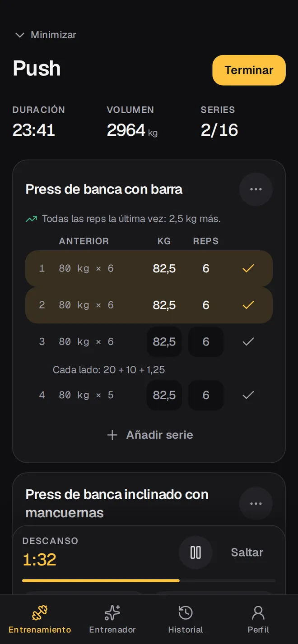Open options for Press de banca inclinado con mancuernas
This screenshot has height=644, width=298.
[256, 504]
